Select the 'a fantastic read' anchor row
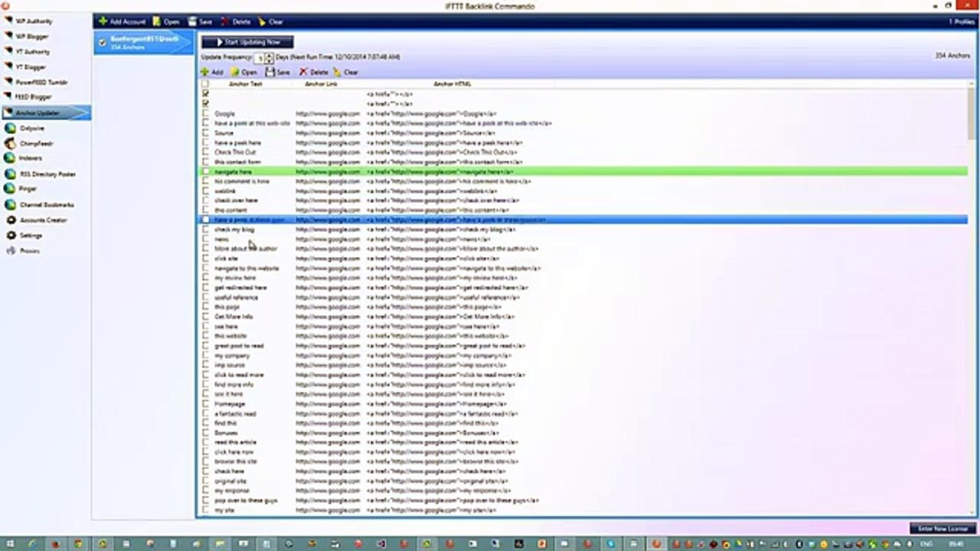 (x=583, y=413)
